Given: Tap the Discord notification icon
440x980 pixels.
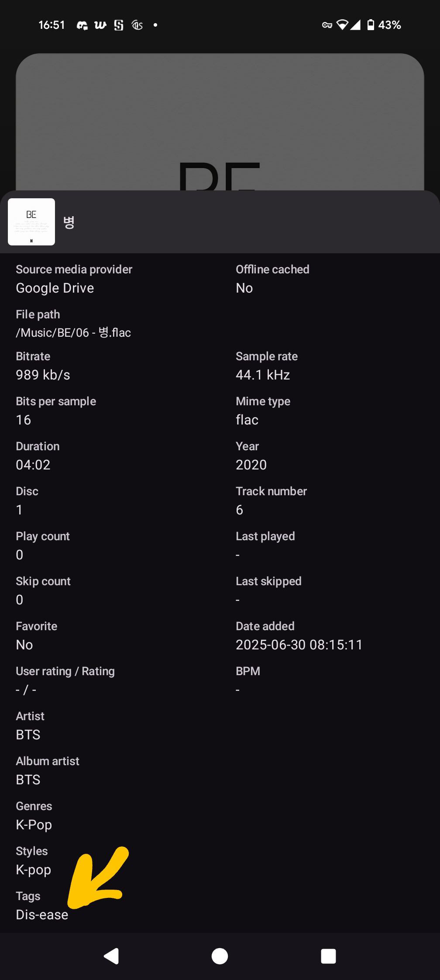Looking at the screenshot, I should pos(82,25).
